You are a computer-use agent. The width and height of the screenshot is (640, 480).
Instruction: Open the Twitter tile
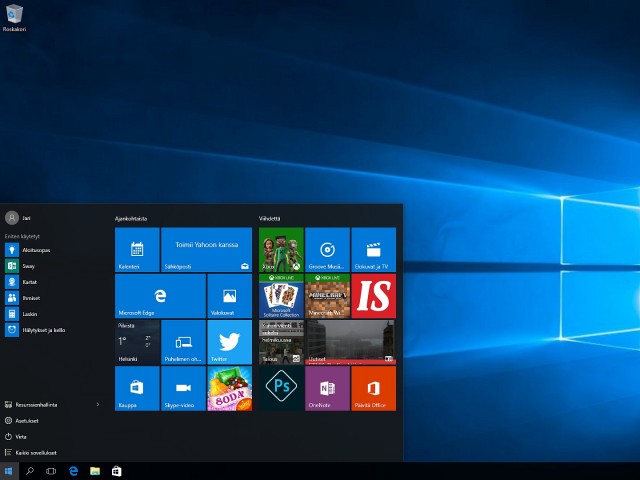(229, 342)
